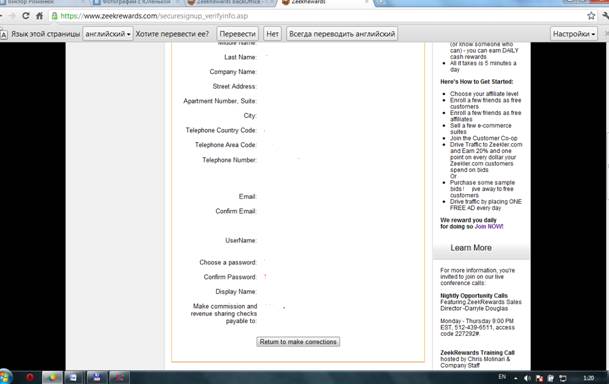Select the active ZeekRewards tab
The height and width of the screenshot is (384, 609).
tap(324, 2)
